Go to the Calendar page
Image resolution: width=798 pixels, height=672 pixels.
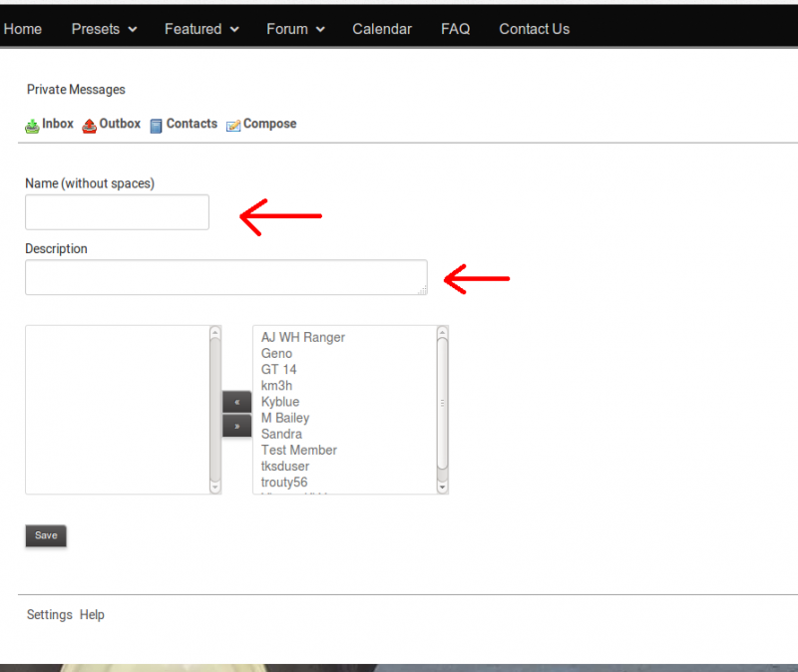tap(382, 29)
